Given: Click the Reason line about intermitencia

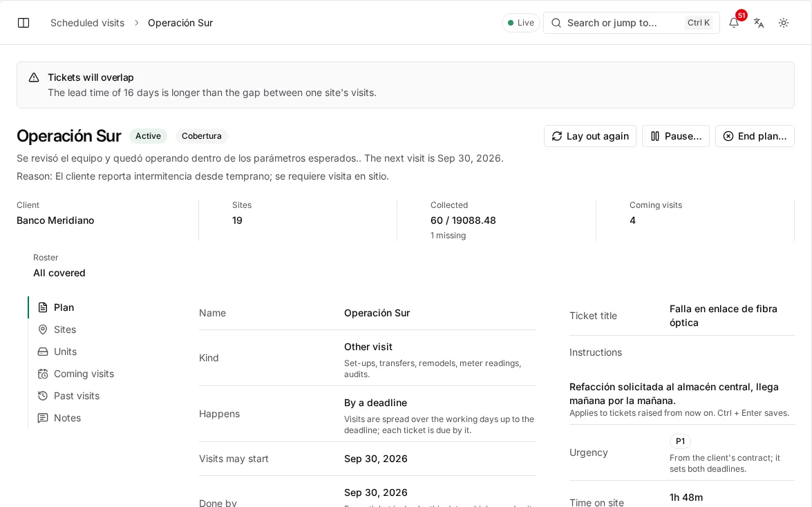Looking at the screenshot, I should [x=202, y=177].
